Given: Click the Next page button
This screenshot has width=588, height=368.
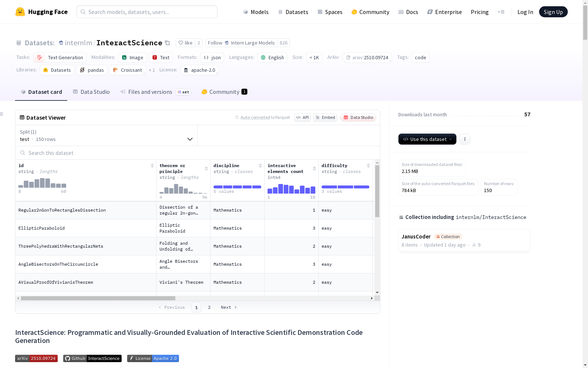Looking at the screenshot, I should [x=229, y=307].
